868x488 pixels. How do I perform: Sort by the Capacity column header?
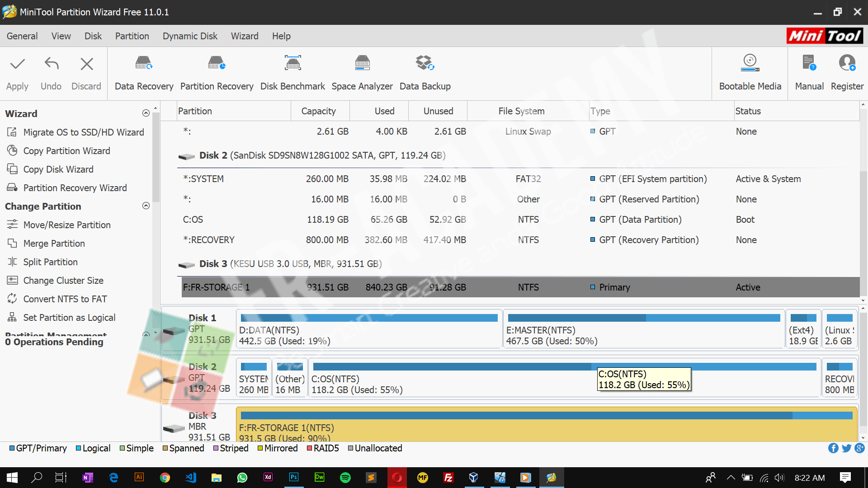(x=320, y=111)
